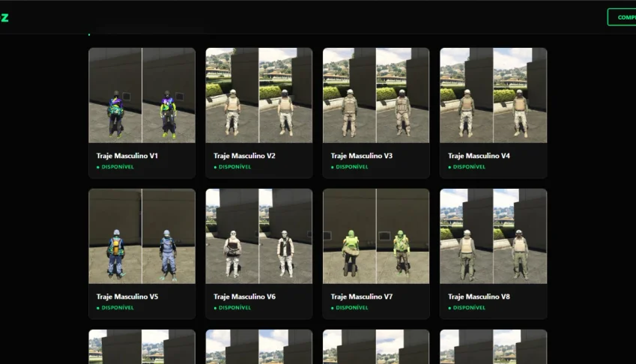Click the green COMP button
Image resolution: width=636 pixels, height=364 pixels.
click(622, 17)
